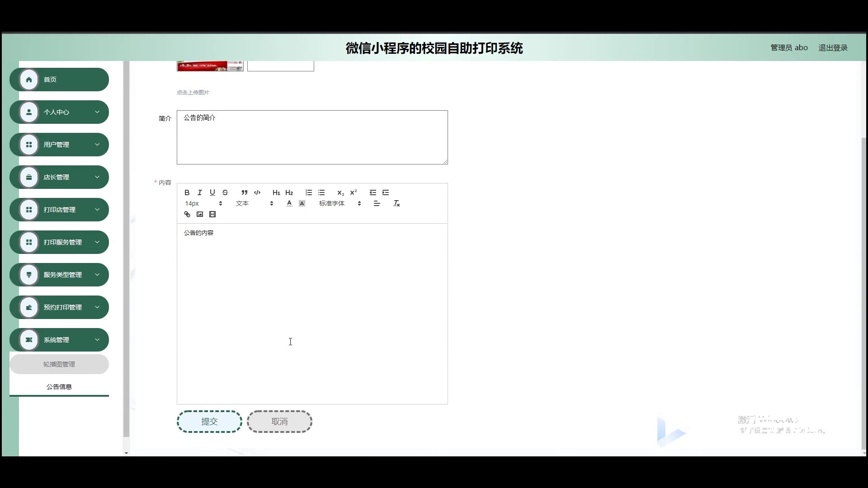Expand the 店长管理 menu
Viewport: 868px width, 488px height.
[x=59, y=177]
